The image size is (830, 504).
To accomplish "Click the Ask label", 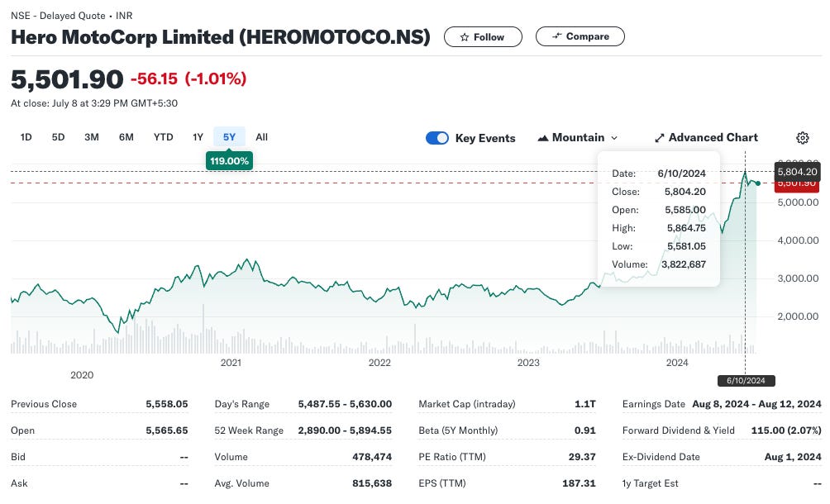I will pyautogui.click(x=19, y=483).
